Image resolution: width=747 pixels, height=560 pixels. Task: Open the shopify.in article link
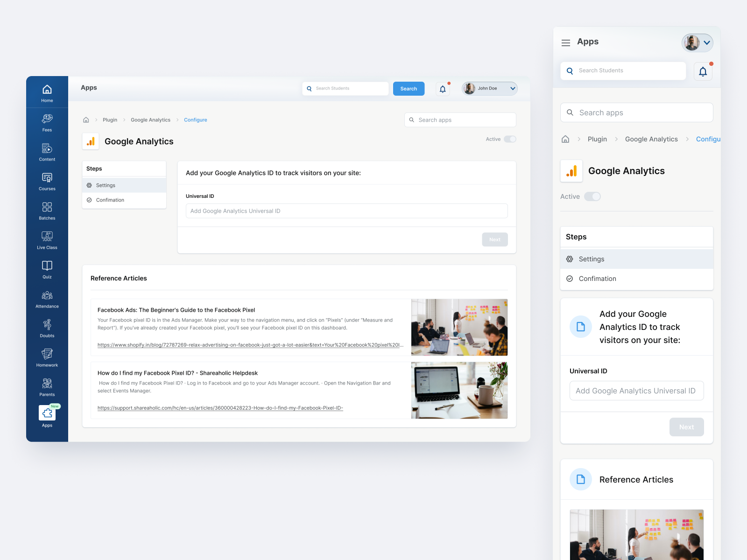coord(250,345)
